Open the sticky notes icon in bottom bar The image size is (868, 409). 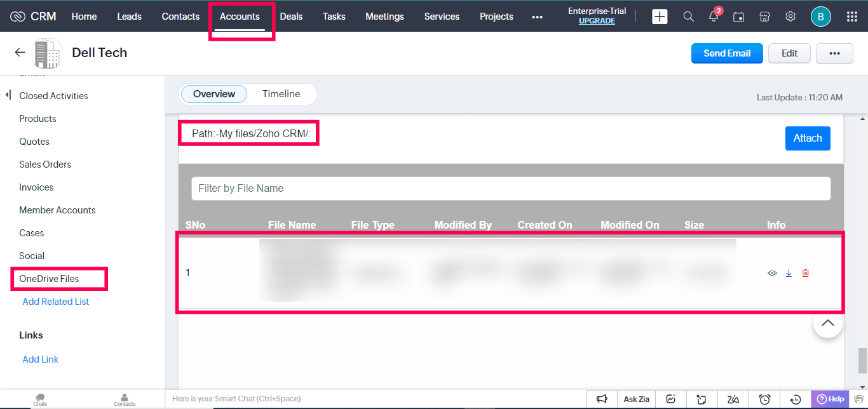[702, 399]
